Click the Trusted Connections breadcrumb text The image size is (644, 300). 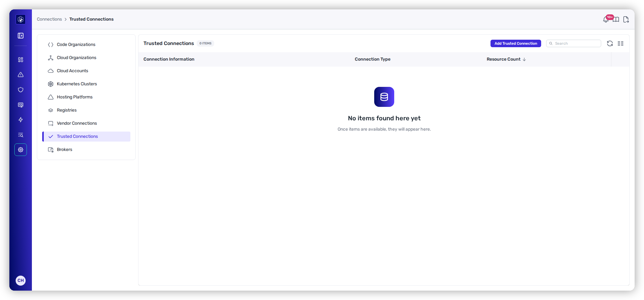[92, 19]
